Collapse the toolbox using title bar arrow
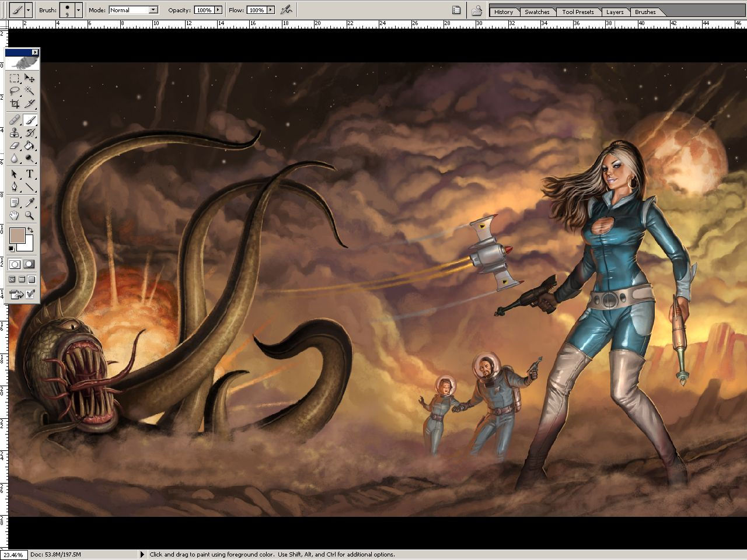The height and width of the screenshot is (560, 747). pos(34,52)
